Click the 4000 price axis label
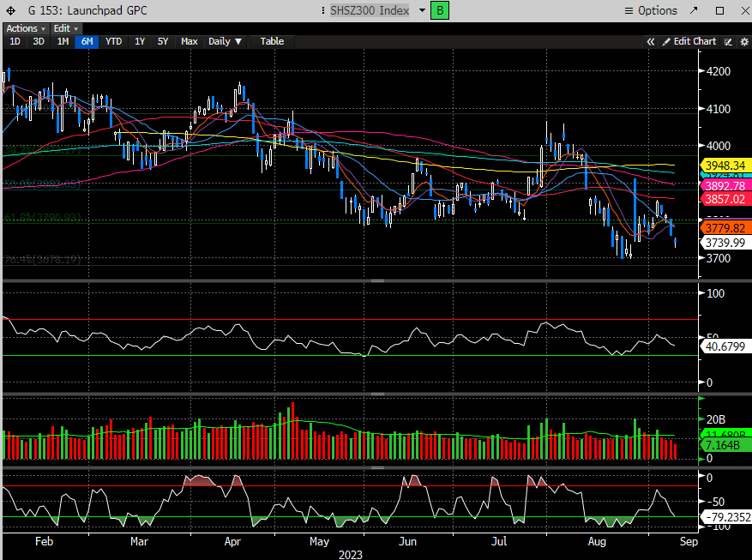Screen dimensions: 752x560 pyautogui.click(x=719, y=147)
